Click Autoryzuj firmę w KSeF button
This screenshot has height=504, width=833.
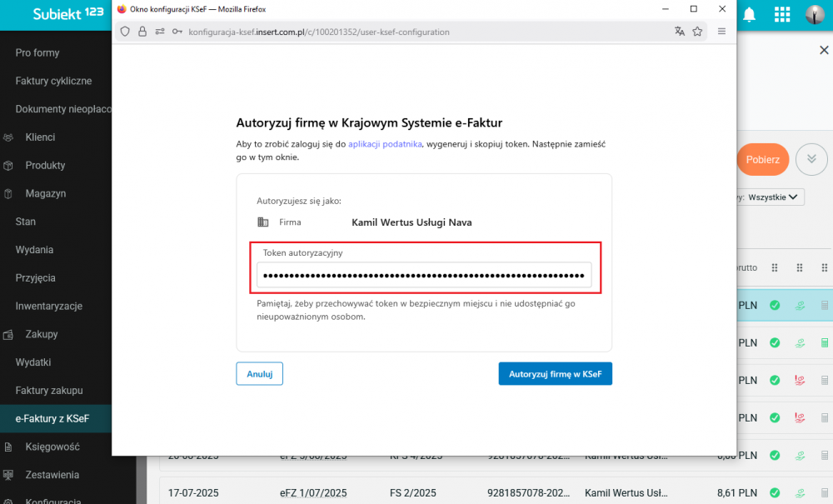tap(555, 374)
